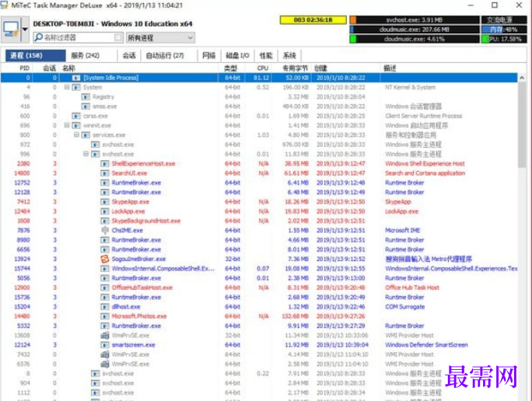Click the SkypeApp.exe process icon

pos(105,202)
